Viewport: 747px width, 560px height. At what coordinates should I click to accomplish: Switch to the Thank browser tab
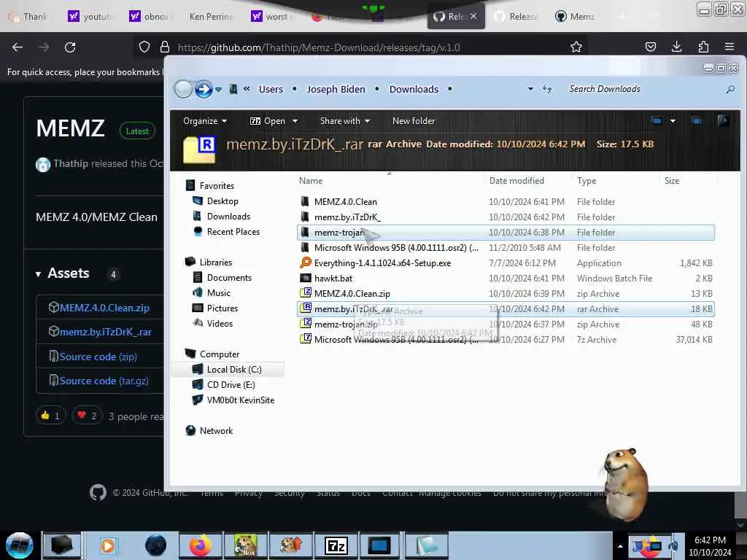[x=28, y=17]
